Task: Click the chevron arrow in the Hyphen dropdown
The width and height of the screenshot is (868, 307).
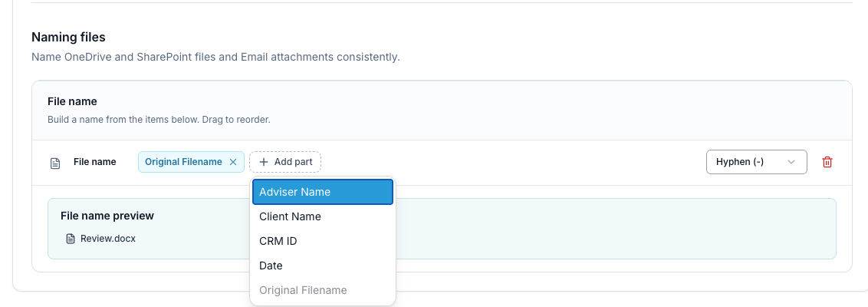Action: pyautogui.click(x=791, y=162)
